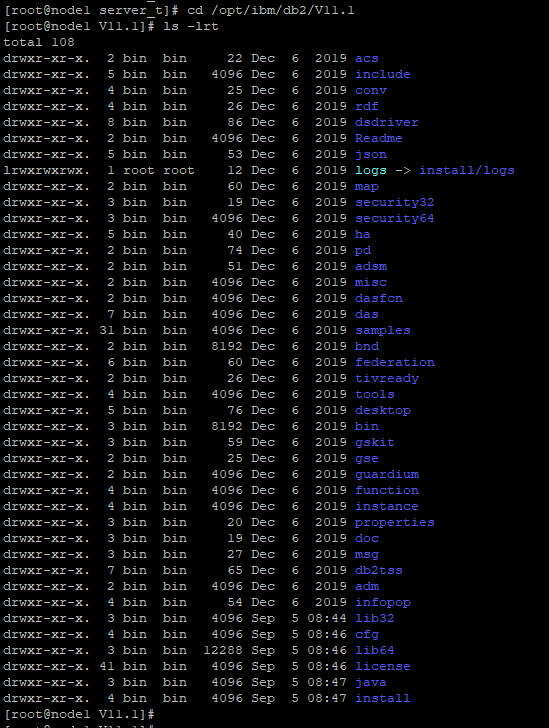Image resolution: width=549 pixels, height=728 pixels.
Task: Click the 'root' owner of logs symlink
Action: 138,170
